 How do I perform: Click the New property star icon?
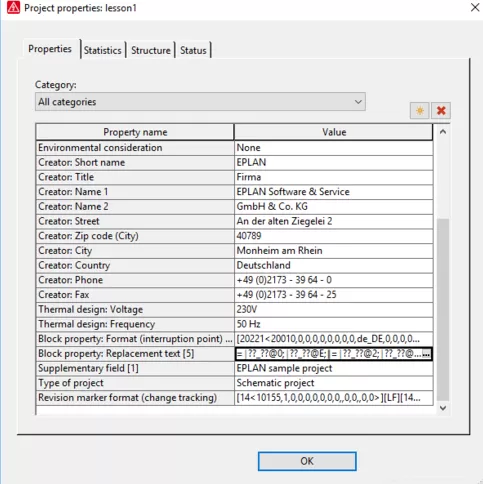[x=420, y=110]
